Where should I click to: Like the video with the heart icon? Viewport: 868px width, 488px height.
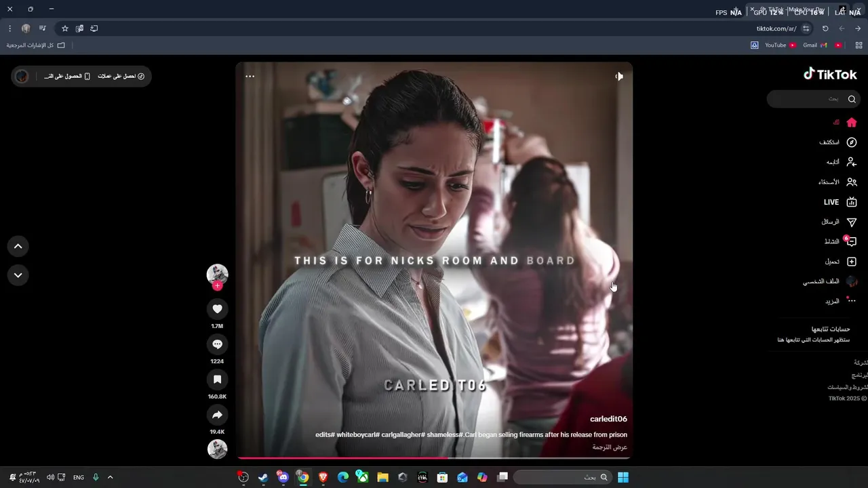pos(217,309)
